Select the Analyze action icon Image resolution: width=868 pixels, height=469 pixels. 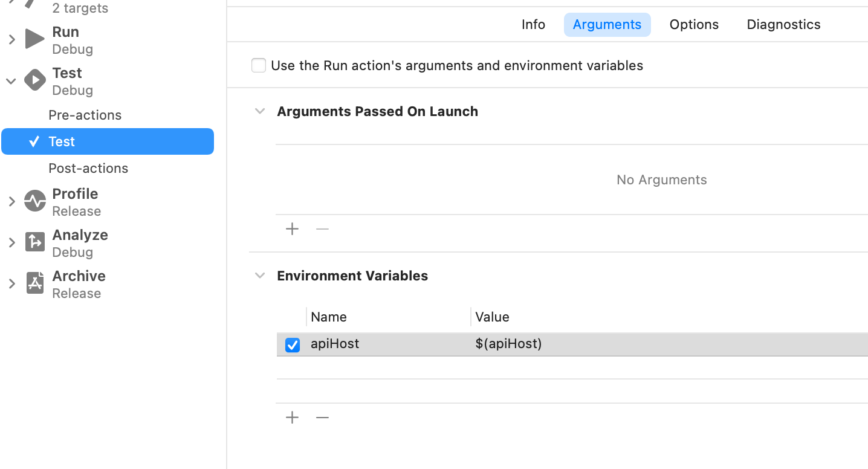pos(34,242)
